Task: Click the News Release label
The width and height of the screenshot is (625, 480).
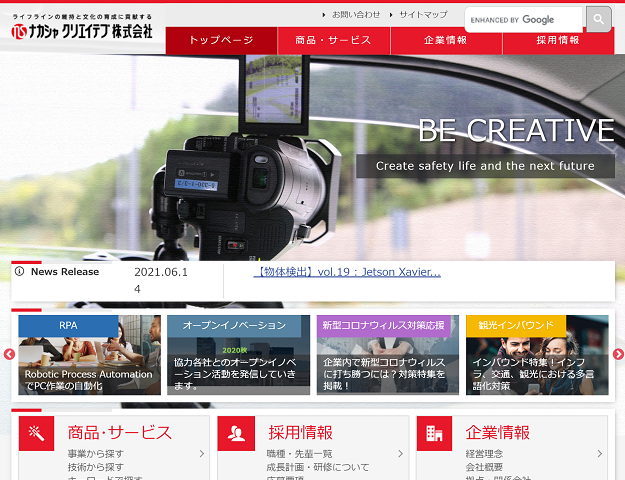Action: click(65, 271)
